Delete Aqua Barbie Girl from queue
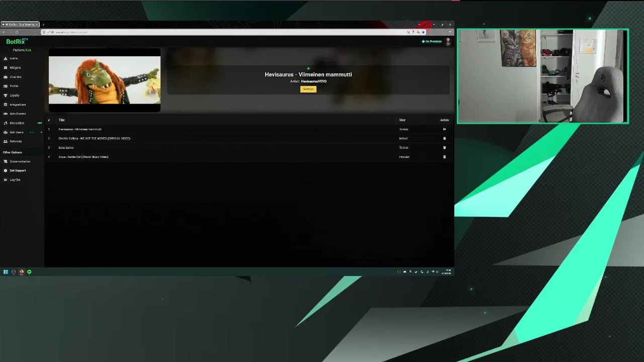The height and width of the screenshot is (362, 644). coord(444,157)
